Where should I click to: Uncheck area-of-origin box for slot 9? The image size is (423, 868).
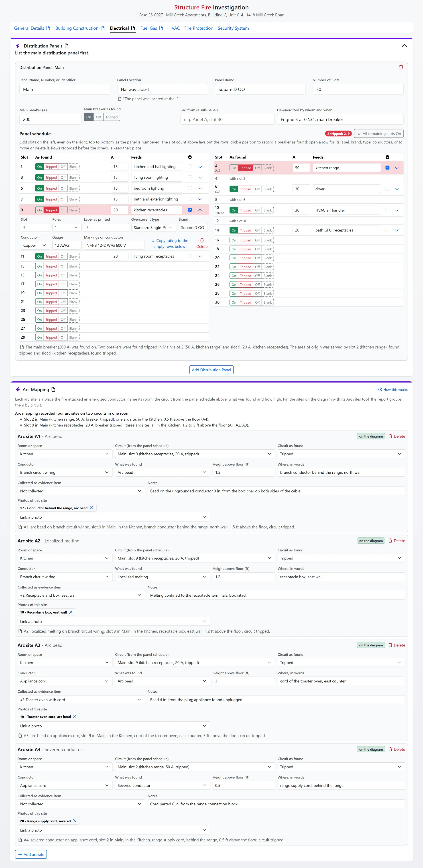pos(190,210)
